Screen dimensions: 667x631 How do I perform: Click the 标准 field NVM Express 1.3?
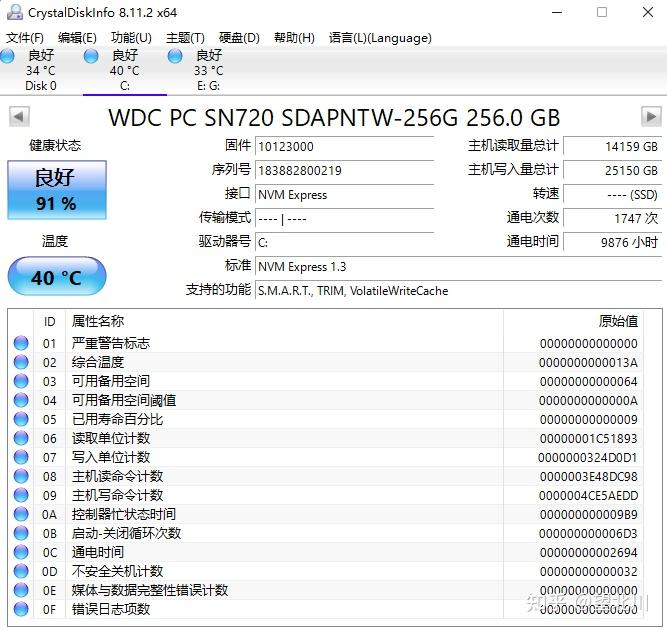tap(458, 267)
